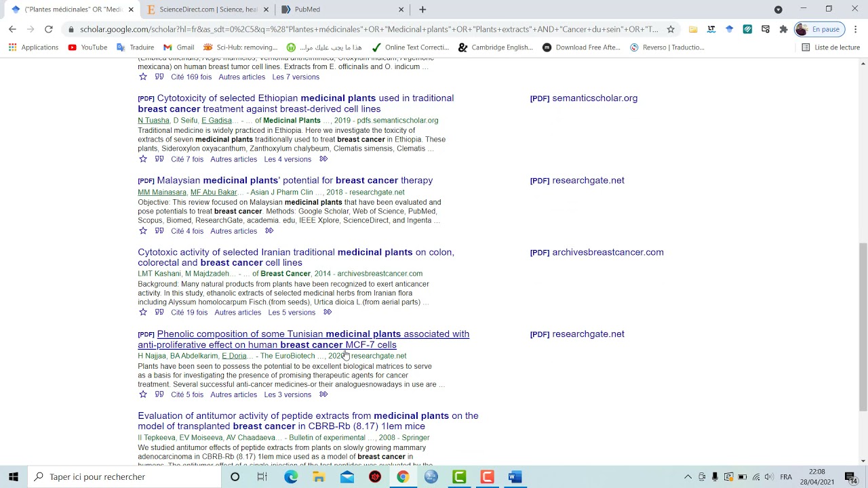
Task: Save the Ethiopian medicinal plants result with star
Action: 142,159
